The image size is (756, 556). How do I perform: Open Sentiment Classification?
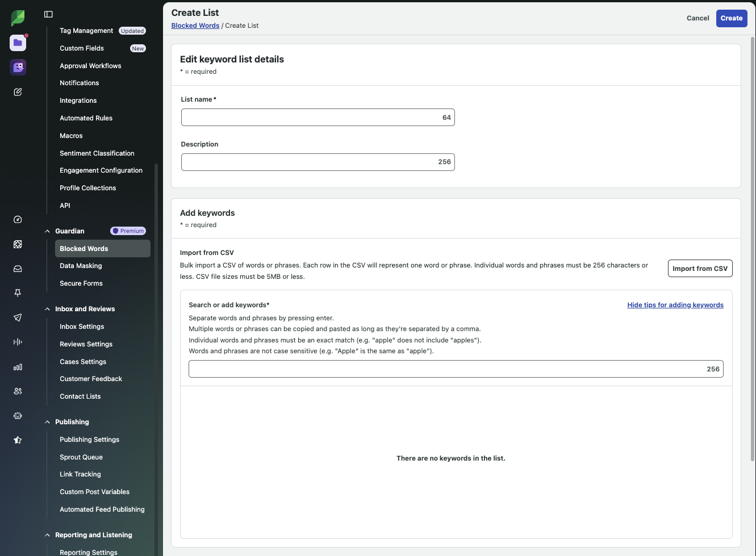(97, 153)
